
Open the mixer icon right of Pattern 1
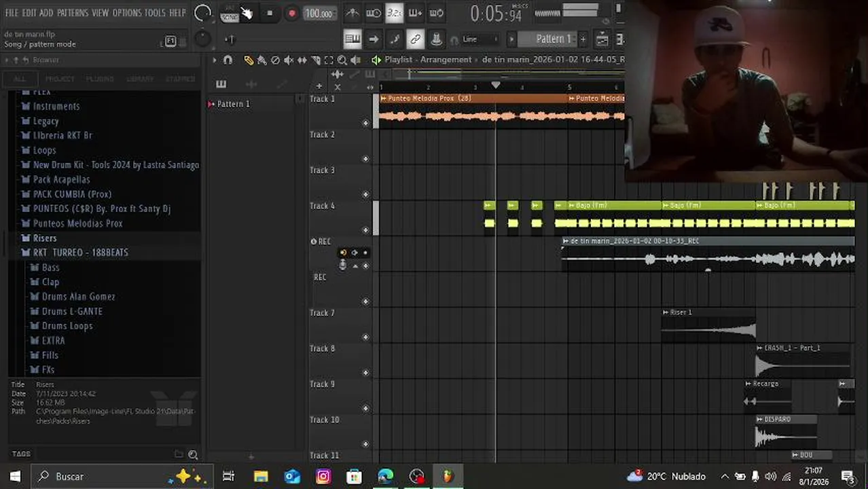click(602, 39)
